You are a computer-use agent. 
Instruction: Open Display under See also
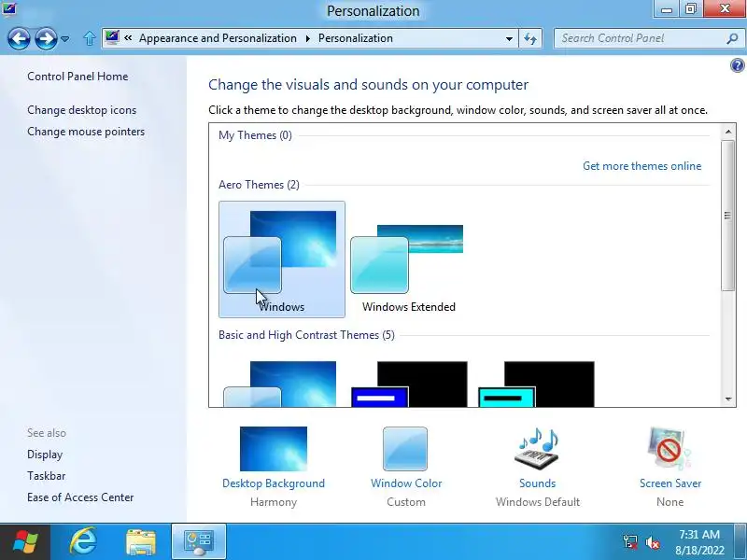point(45,455)
